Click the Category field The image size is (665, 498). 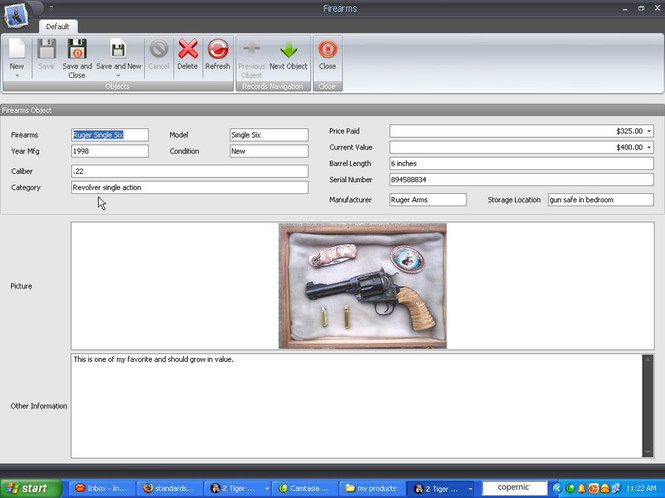coord(190,187)
